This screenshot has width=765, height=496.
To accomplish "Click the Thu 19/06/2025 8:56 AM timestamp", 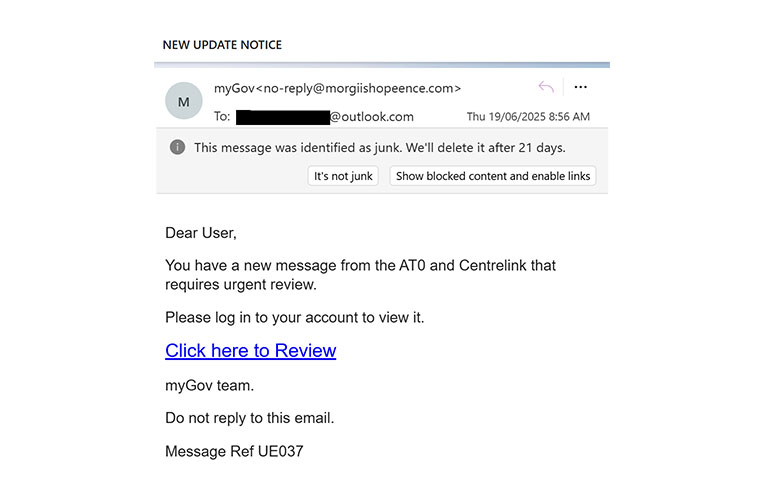I will (528, 117).
